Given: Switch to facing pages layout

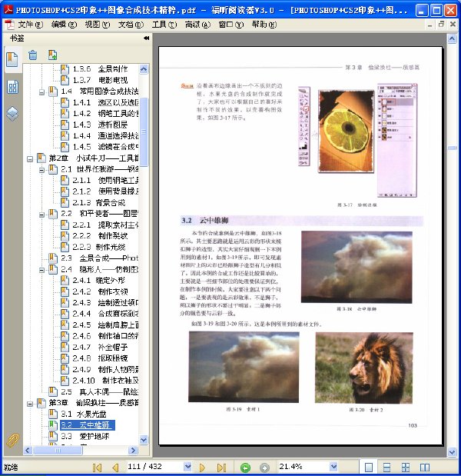Looking at the screenshot, I should point(425,468).
